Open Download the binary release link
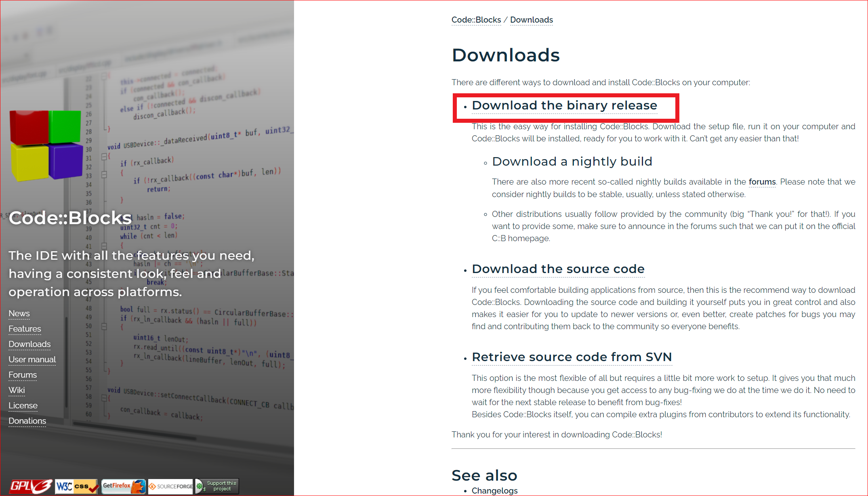 [x=564, y=105]
